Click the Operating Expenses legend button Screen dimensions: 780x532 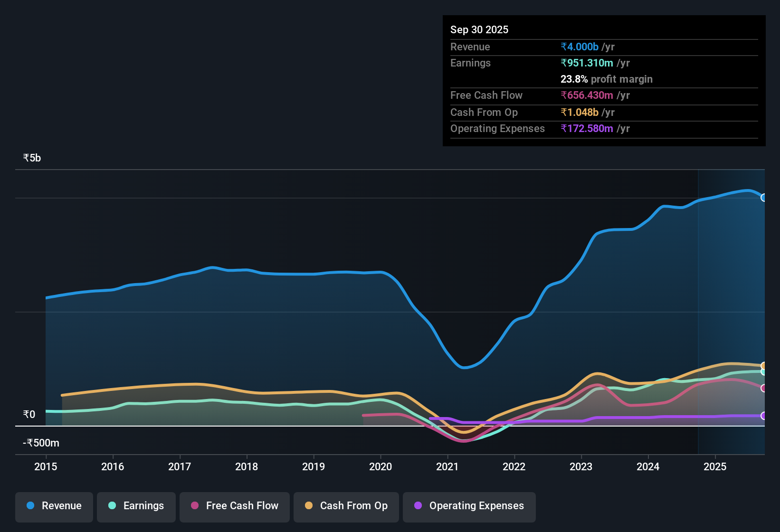tap(469, 506)
